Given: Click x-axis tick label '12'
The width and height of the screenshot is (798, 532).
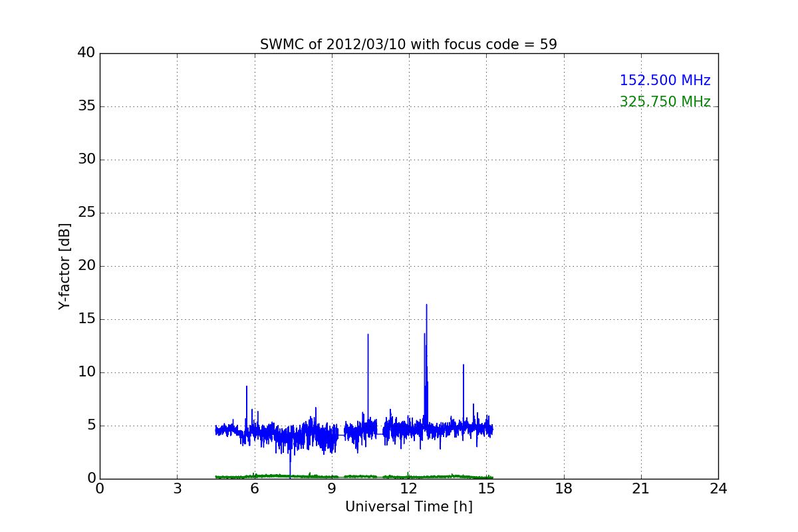Looking at the screenshot, I should click(409, 489).
